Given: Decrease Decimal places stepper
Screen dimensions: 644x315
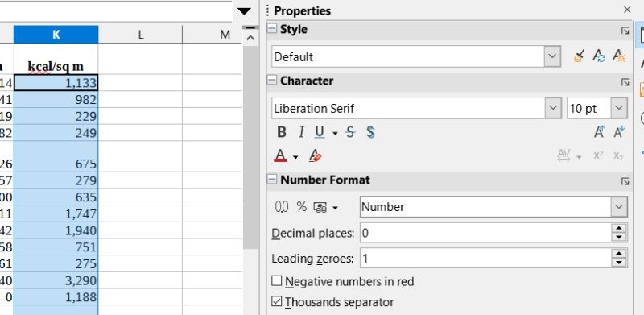Looking at the screenshot, I should coord(618,238).
